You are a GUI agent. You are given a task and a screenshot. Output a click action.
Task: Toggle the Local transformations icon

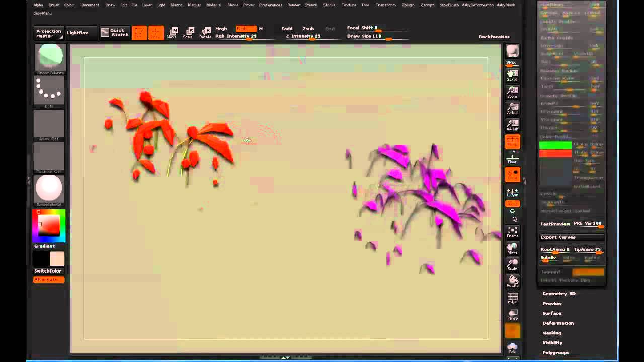(x=512, y=175)
